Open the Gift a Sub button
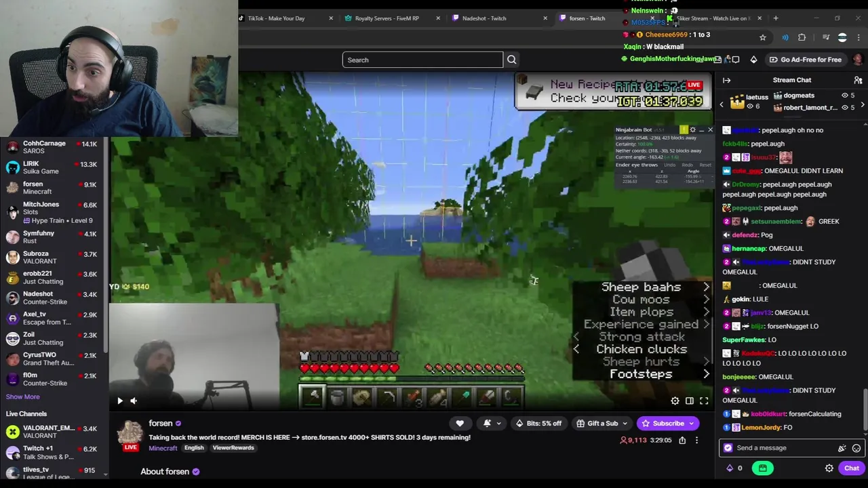The height and width of the screenshot is (488, 868). tap(601, 424)
